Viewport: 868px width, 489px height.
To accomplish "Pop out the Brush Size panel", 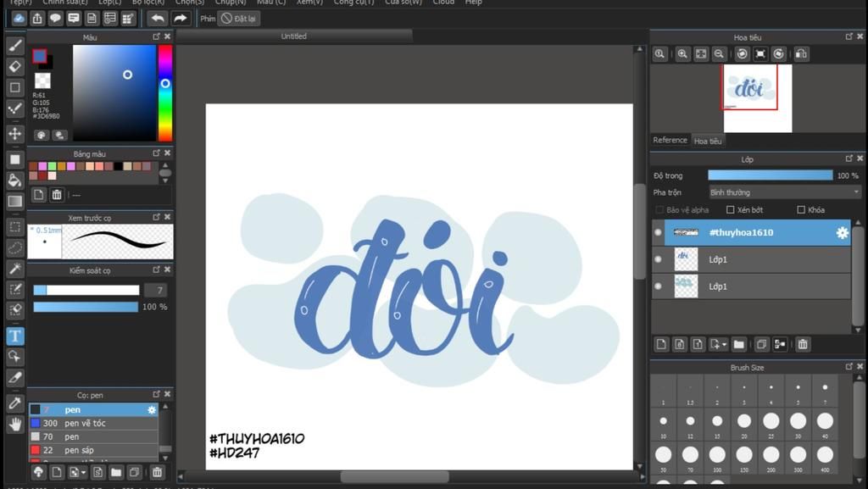I will tap(849, 366).
